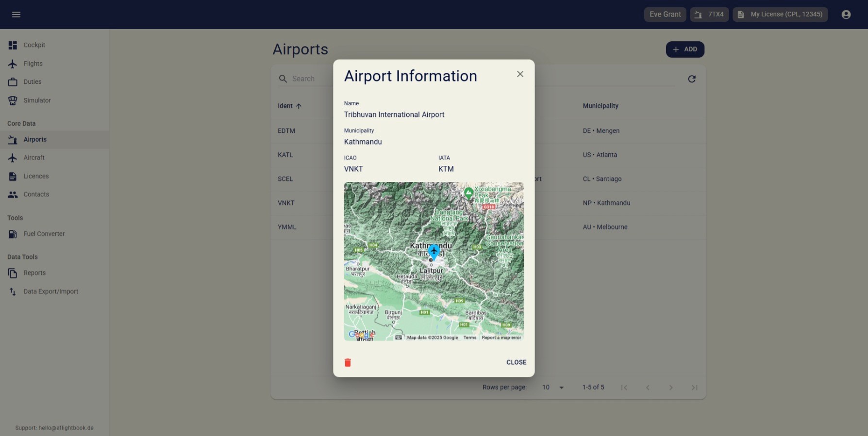Image resolution: width=868 pixels, height=436 pixels.
Task: Select the SCEL row ident
Action: click(x=285, y=179)
